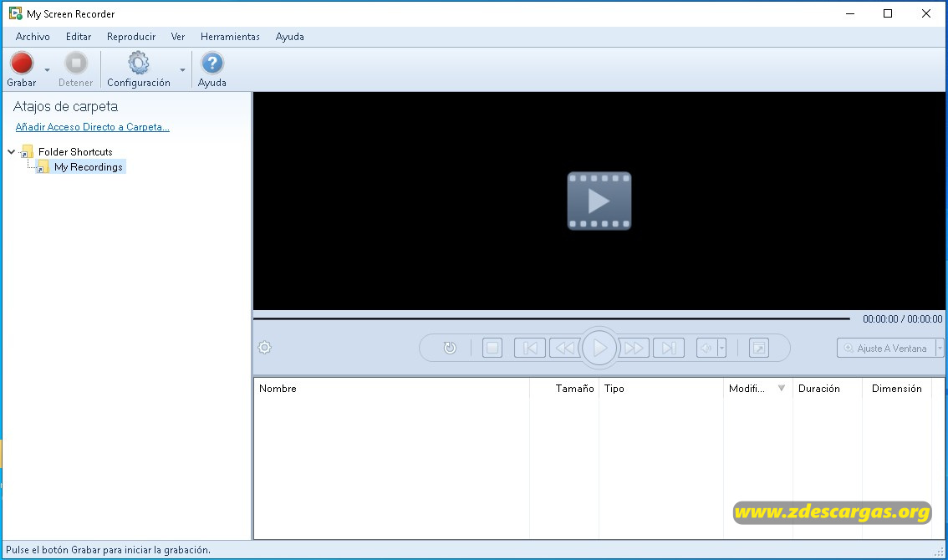Click the playback seek bar
Image resolution: width=948 pixels, height=560 pixels.
(552, 318)
